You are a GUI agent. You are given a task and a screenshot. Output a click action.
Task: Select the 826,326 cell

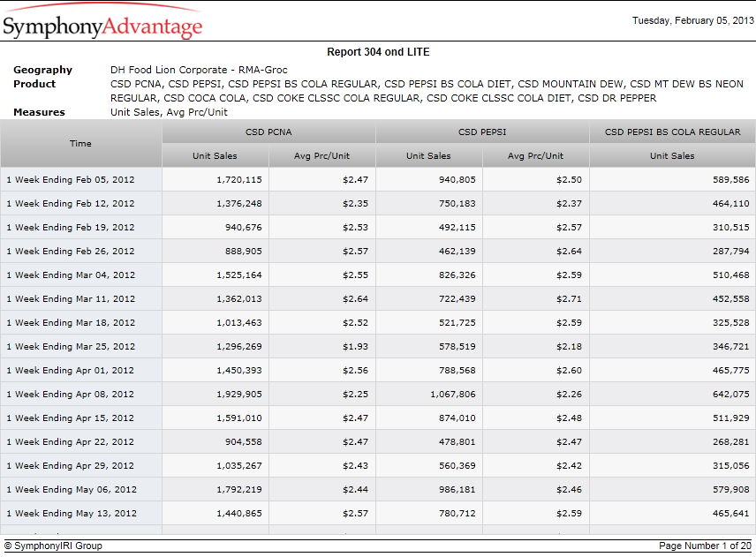428,275
